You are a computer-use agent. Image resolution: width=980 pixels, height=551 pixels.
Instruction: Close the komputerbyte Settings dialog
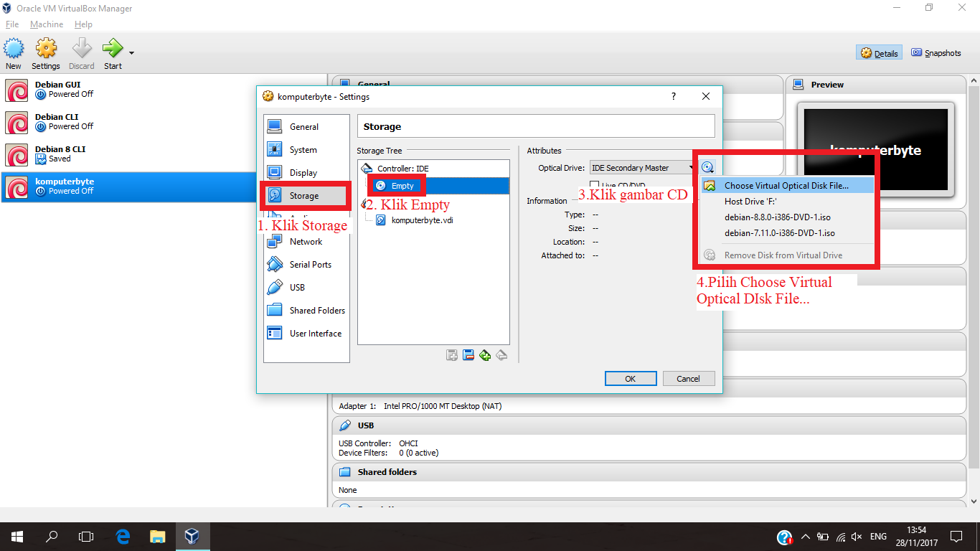[706, 97]
